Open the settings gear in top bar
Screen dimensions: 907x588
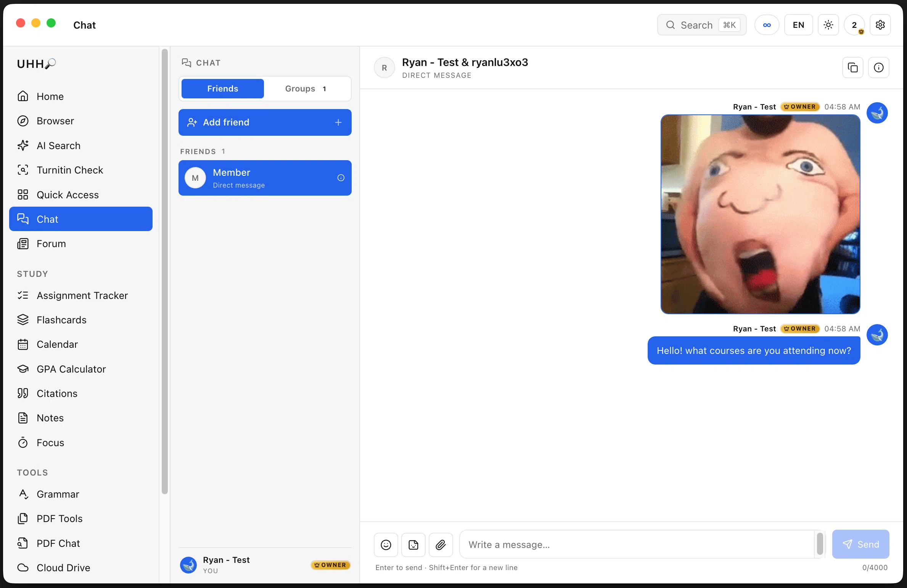point(880,25)
